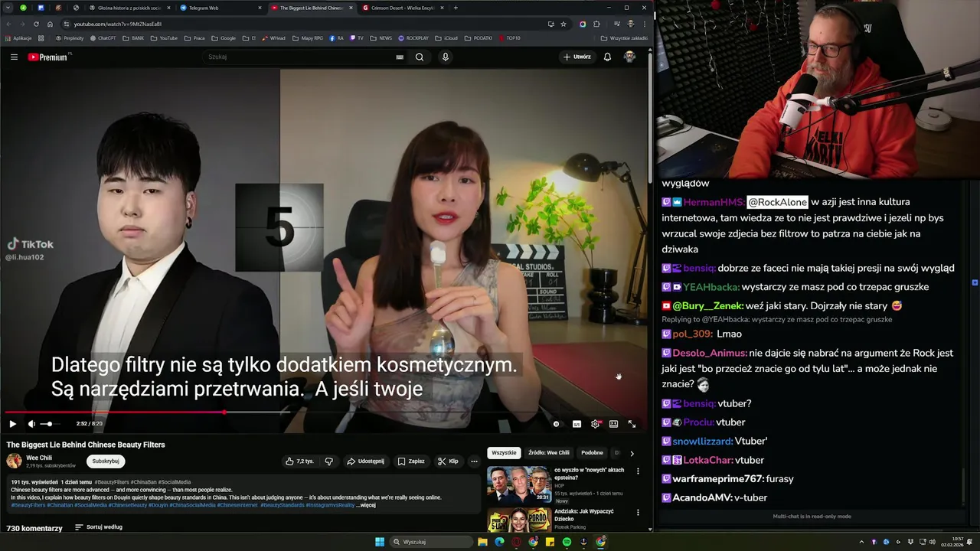Switch to Głośna historia browser tab

(128, 8)
